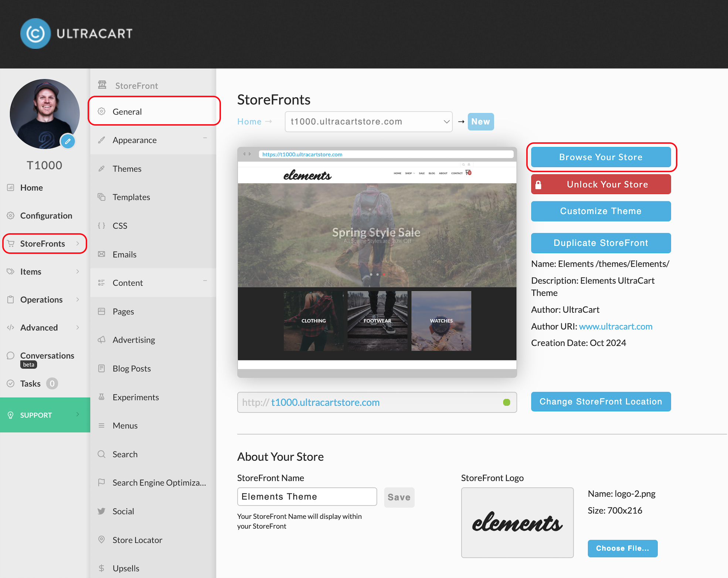Click the brush icon beside Appearance
The width and height of the screenshot is (728, 578).
coord(102,140)
